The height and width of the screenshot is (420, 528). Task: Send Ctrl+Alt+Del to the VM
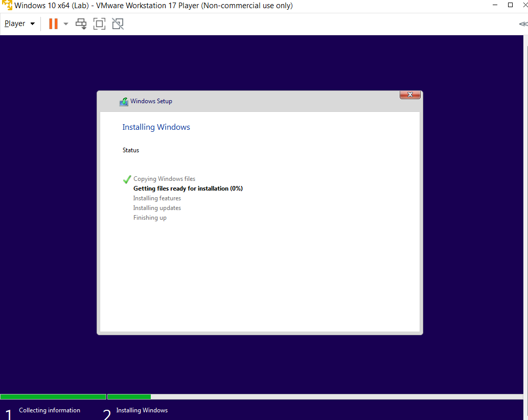[81, 24]
